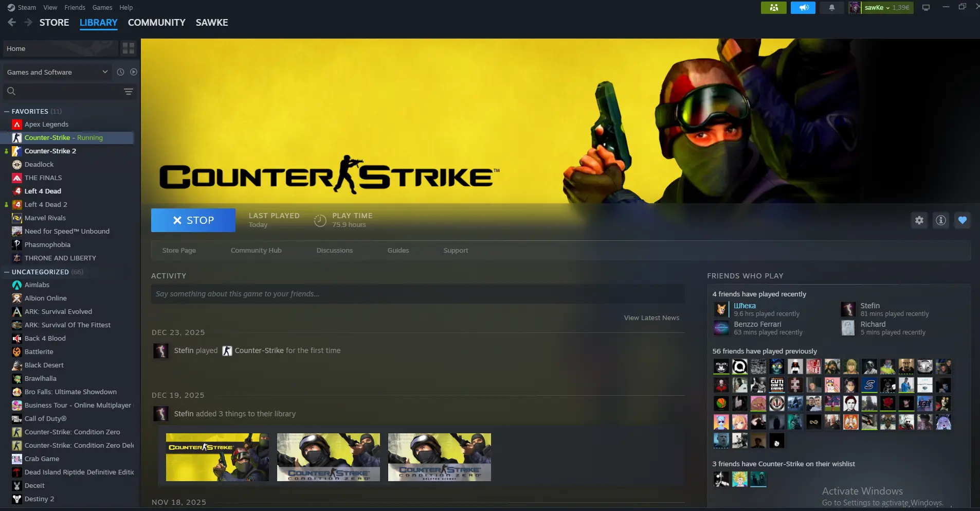Image resolution: width=980 pixels, height=511 pixels.
Task: Select Apex Legends in favorites
Action: pyautogui.click(x=46, y=125)
